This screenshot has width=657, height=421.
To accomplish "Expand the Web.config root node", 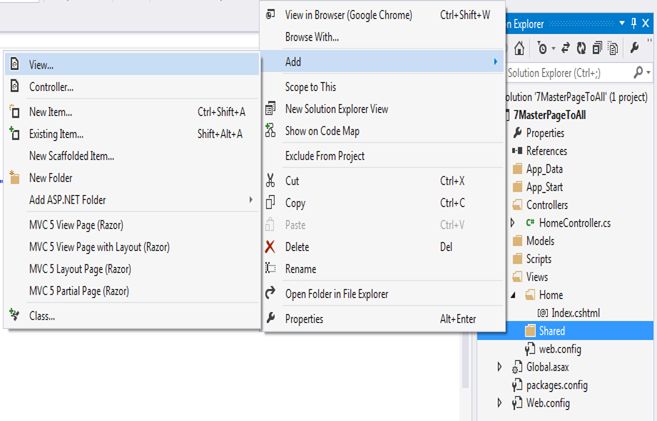I will point(499,403).
